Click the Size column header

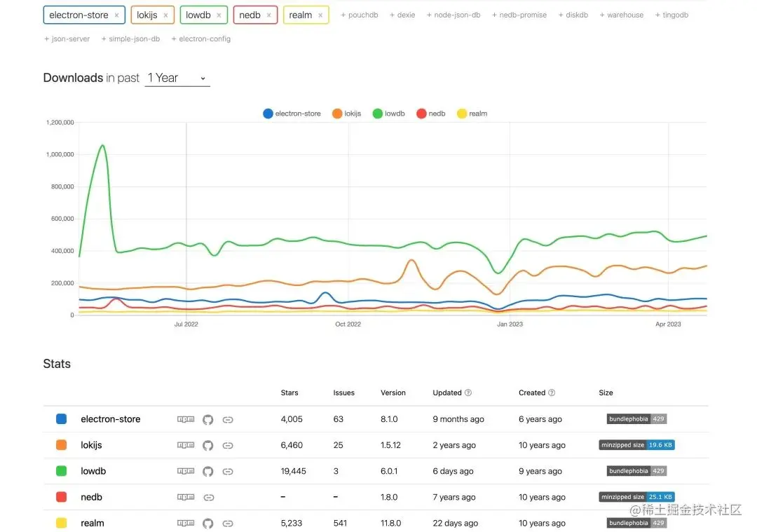point(606,393)
